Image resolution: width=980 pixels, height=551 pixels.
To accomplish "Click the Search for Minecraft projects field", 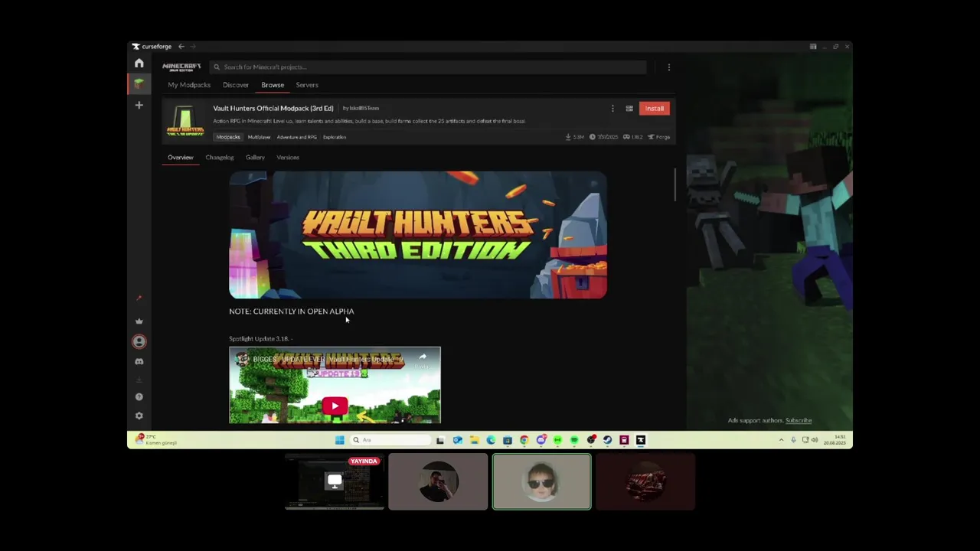I will (428, 67).
